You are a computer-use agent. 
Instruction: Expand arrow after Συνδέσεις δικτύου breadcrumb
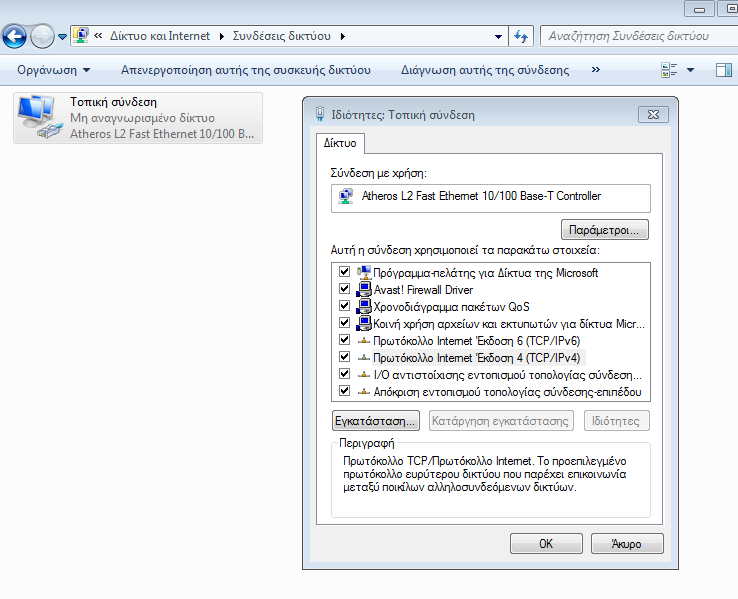(343, 36)
